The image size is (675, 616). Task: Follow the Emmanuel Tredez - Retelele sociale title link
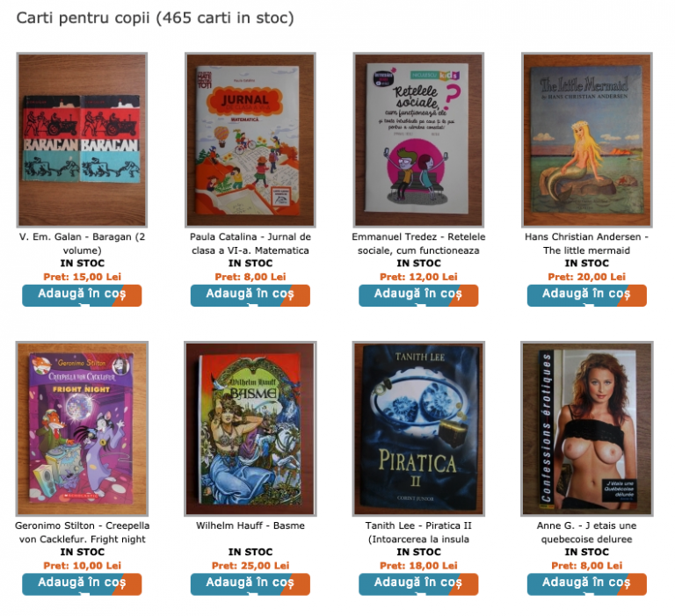[x=418, y=243]
